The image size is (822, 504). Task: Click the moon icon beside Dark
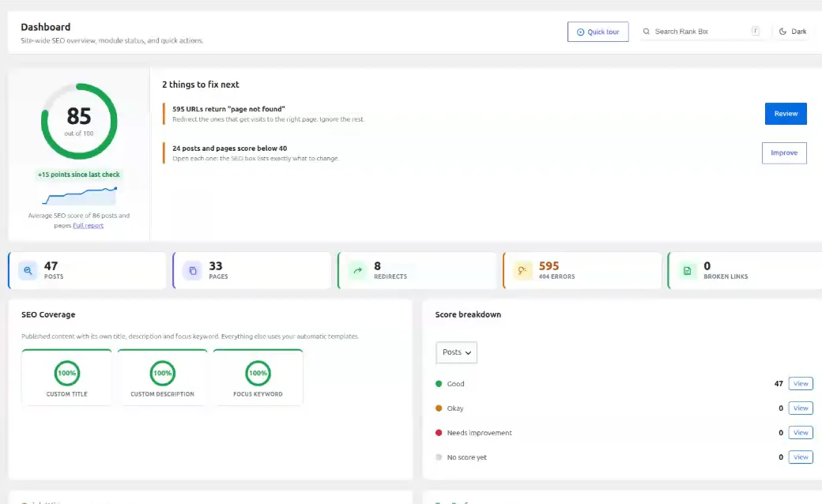782,32
